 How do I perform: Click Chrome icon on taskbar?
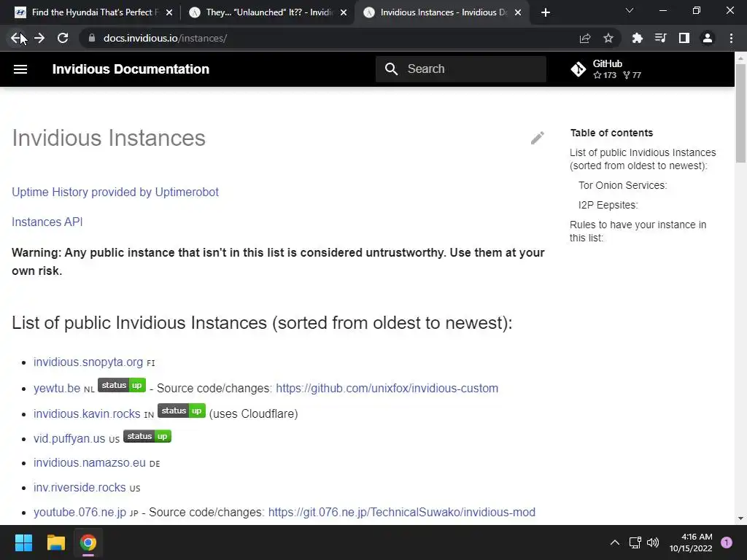88,542
